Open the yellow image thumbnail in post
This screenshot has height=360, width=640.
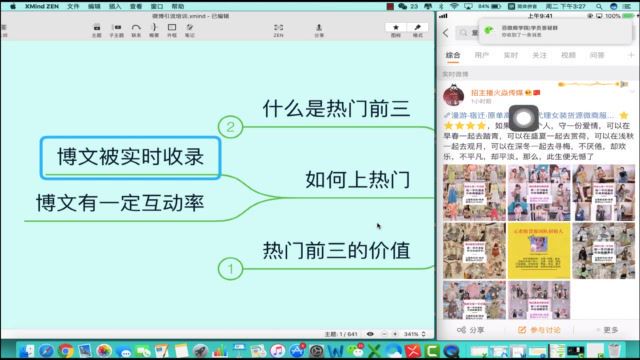point(539,251)
